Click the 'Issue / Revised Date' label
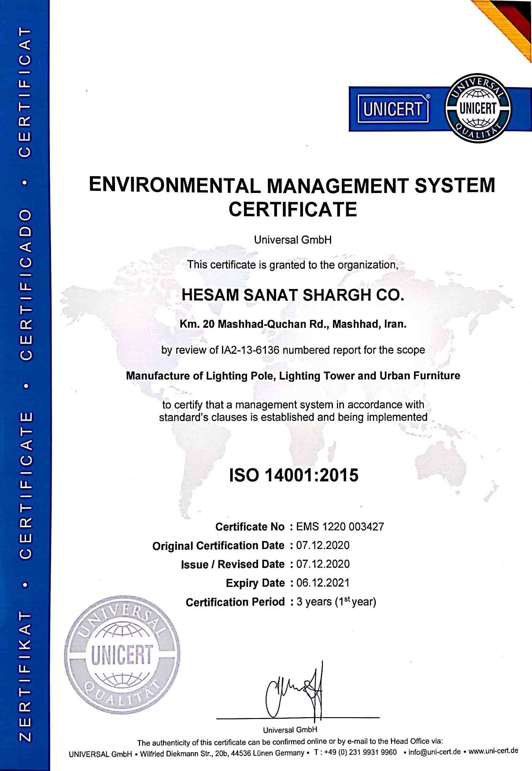 pyautogui.click(x=233, y=564)
